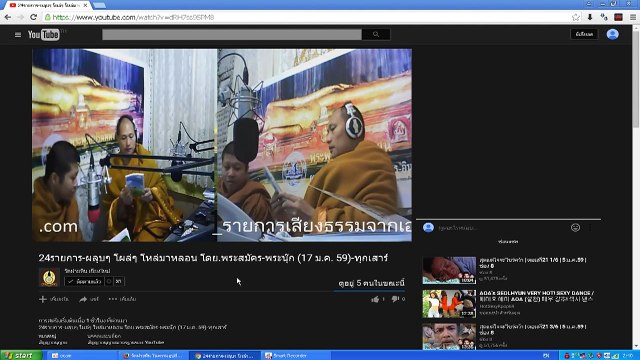Switch to the Smart Recorder taskbar button
The height and width of the screenshot is (360, 640).
click(x=296, y=356)
